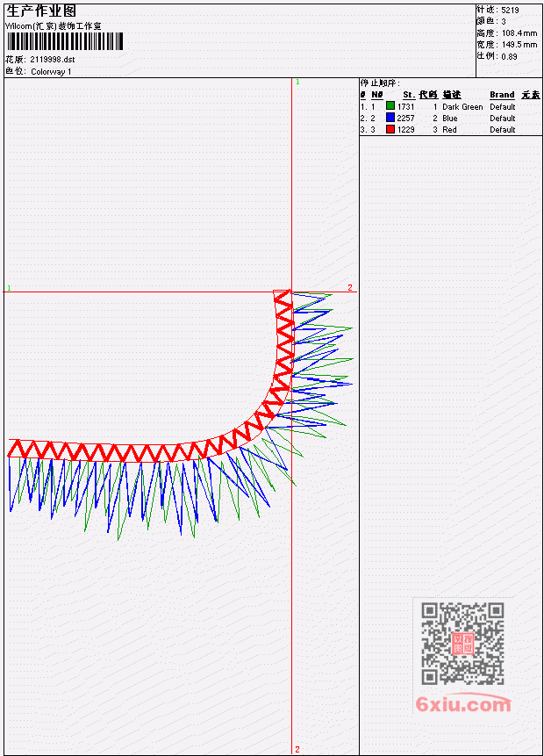Click the '描述' column header
The width and height of the screenshot is (544, 756).
[452, 95]
